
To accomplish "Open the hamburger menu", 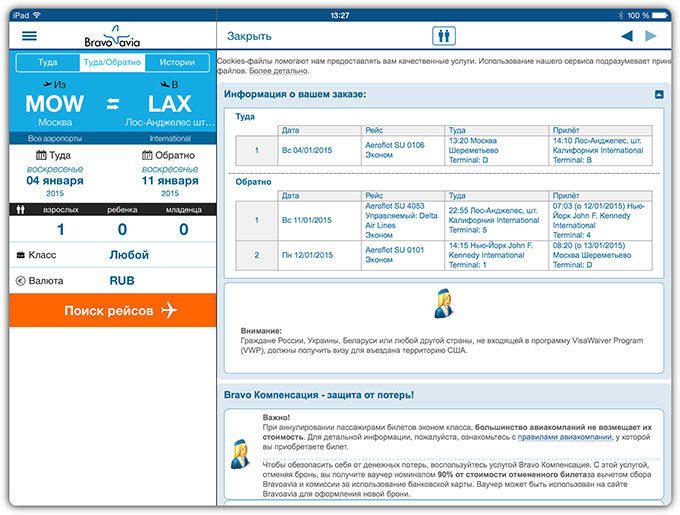I will (29, 36).
